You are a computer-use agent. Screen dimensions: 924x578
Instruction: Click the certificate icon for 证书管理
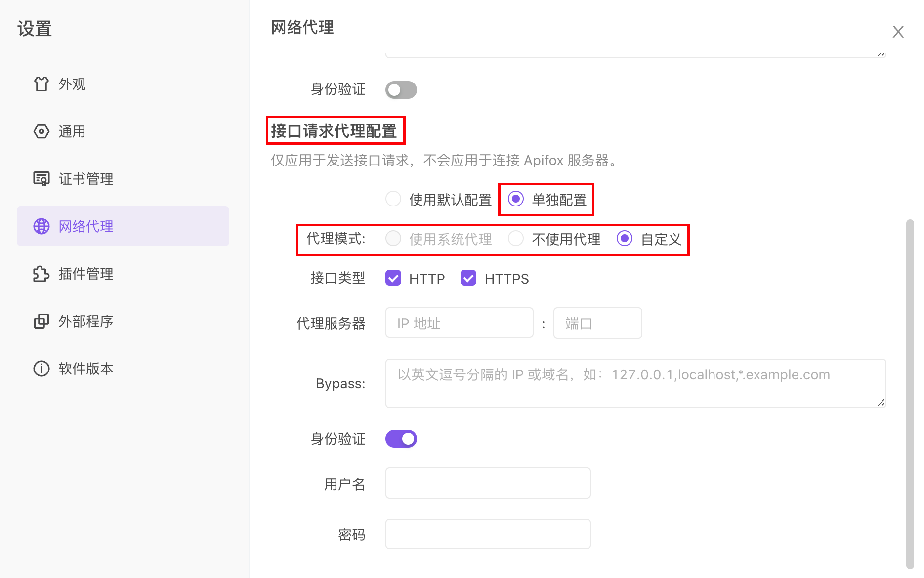42,179
